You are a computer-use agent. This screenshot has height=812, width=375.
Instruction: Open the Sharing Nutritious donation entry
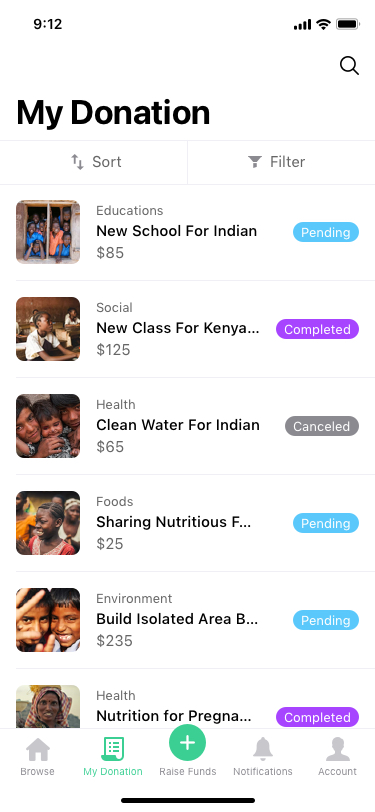pos(188,523)
